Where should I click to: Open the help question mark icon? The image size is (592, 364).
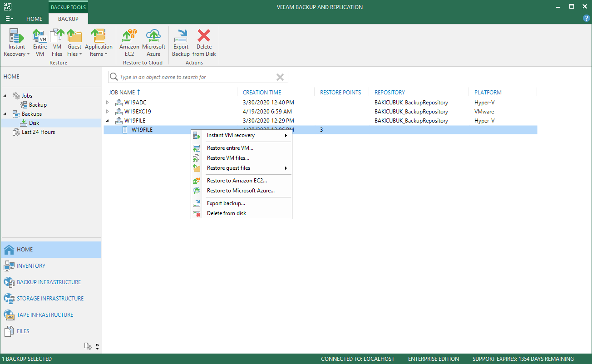(586, 19)
